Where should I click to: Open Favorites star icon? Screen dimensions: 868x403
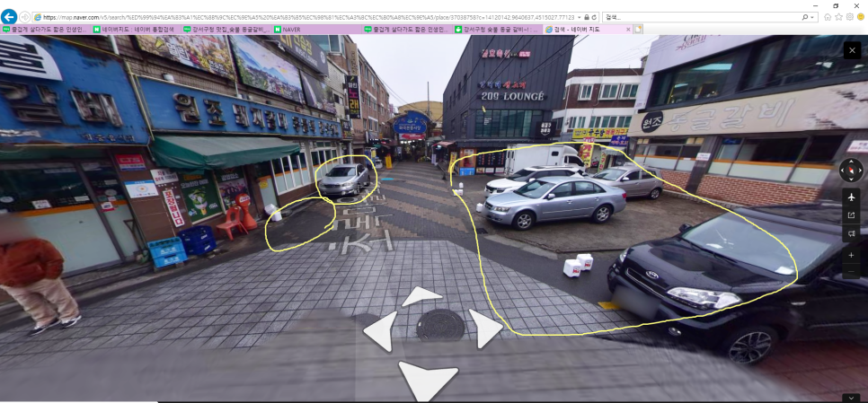838,17
